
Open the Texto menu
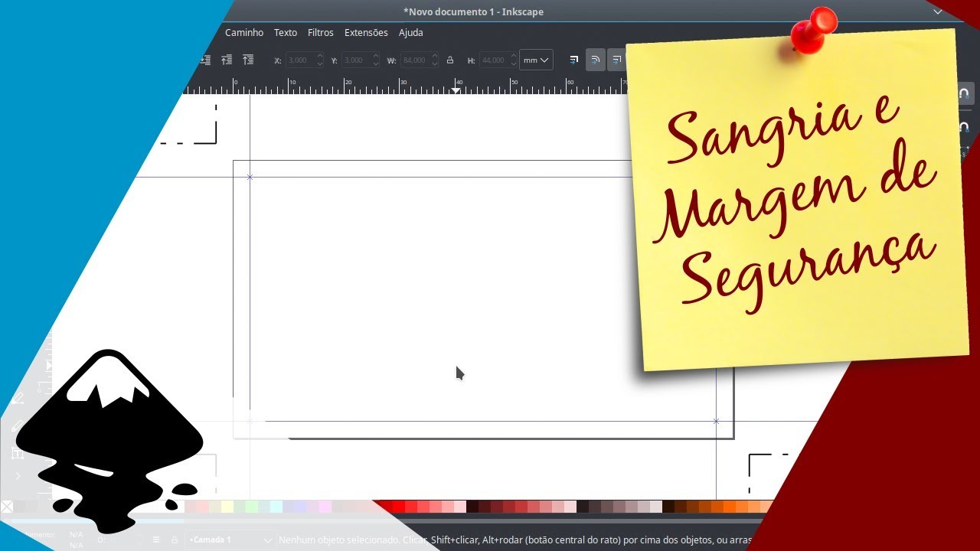coord(286,33)
